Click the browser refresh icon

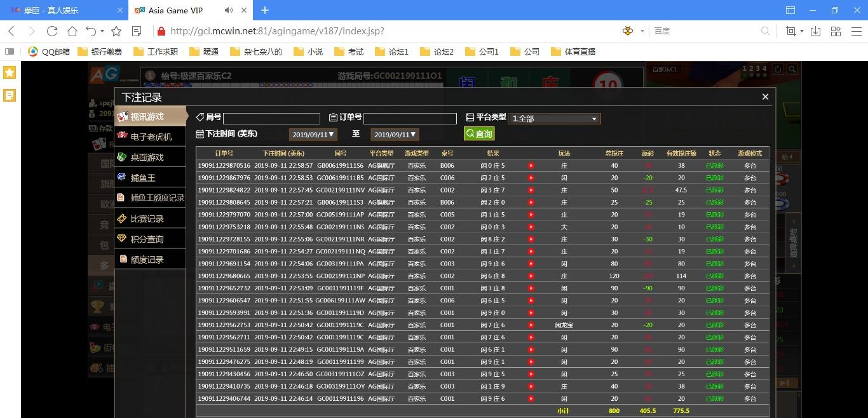[52, 31]
